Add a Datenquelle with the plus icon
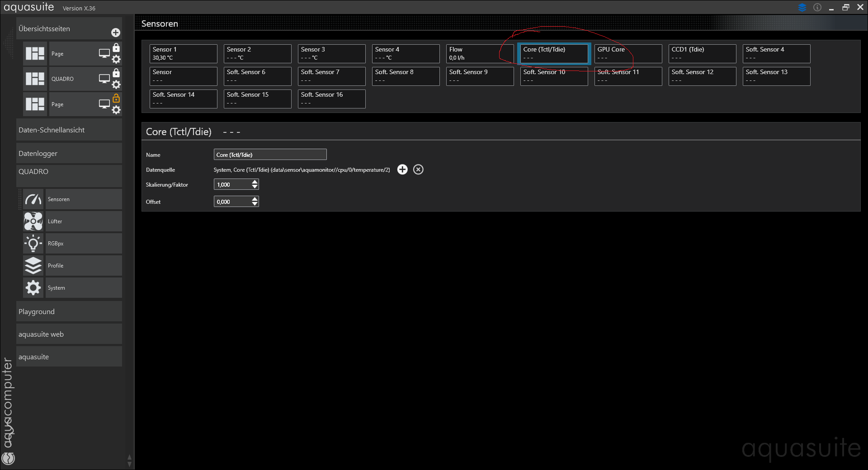 [x=402, y=169]
